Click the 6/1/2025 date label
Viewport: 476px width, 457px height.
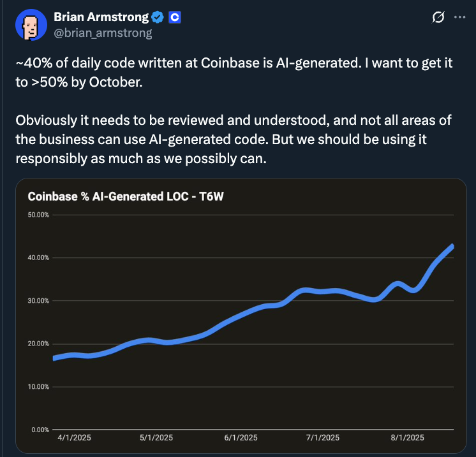[x=240, y=438]
